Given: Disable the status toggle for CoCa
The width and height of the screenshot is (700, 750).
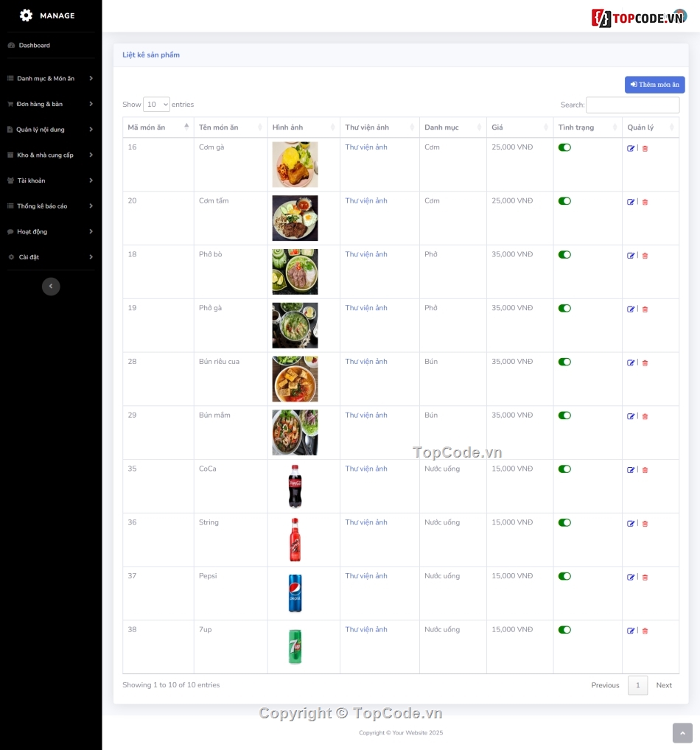Looking at the screenshot, I should [x=564, y=469].
